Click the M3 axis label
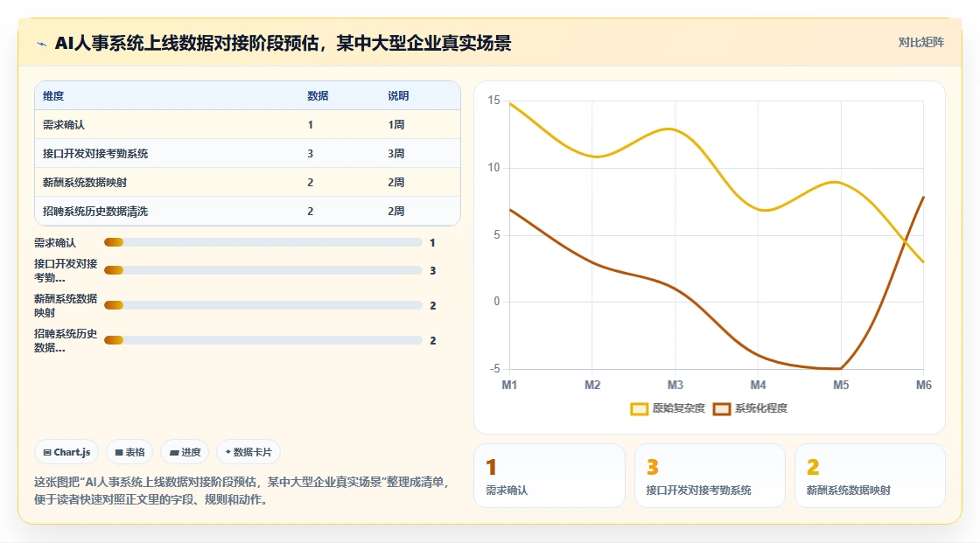The image size is (980, 543). tap(675, 385)
